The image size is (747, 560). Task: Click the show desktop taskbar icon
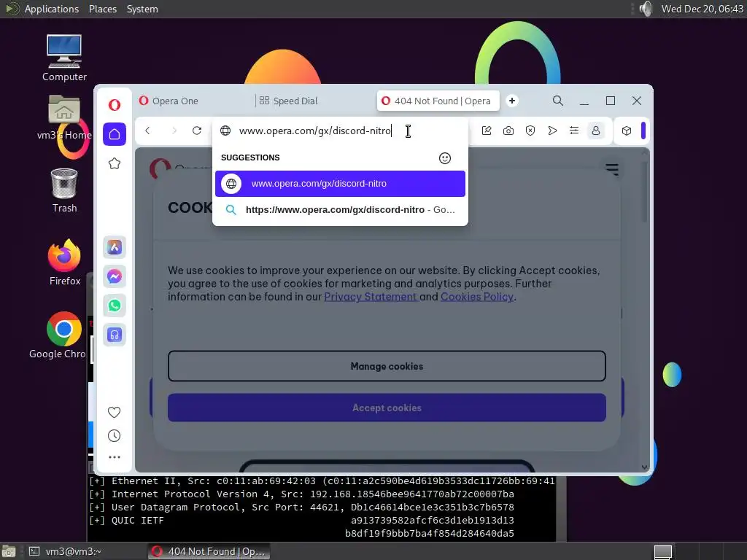9,551
